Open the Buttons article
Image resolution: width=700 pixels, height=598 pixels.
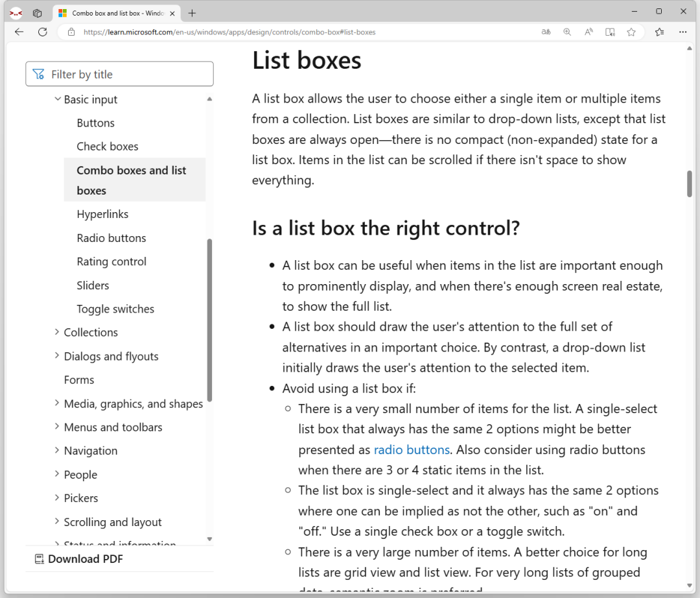tap(95, 123)
